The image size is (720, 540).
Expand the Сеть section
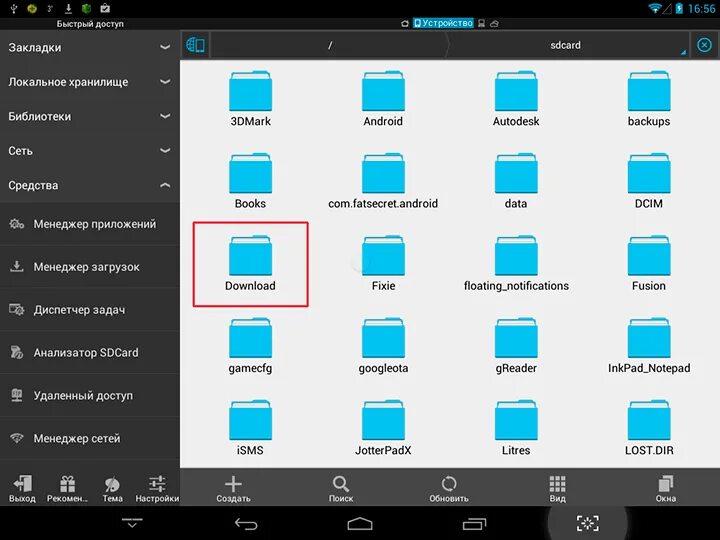[90, 151]
